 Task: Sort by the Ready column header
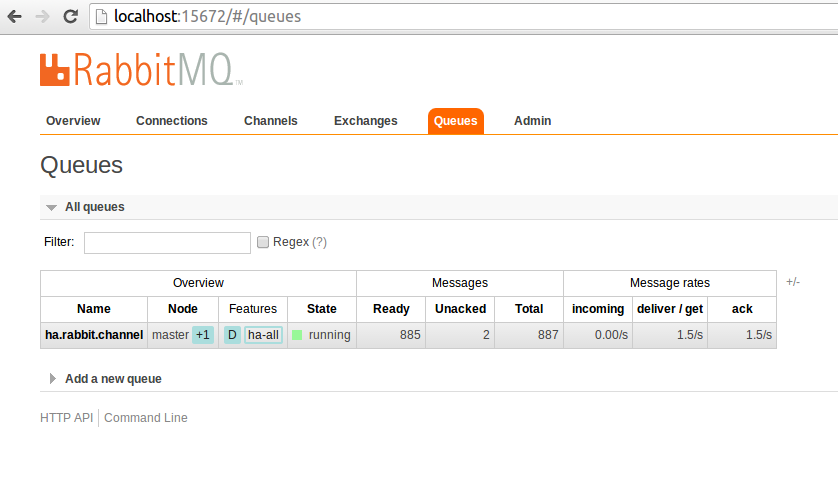click(391, 309)
